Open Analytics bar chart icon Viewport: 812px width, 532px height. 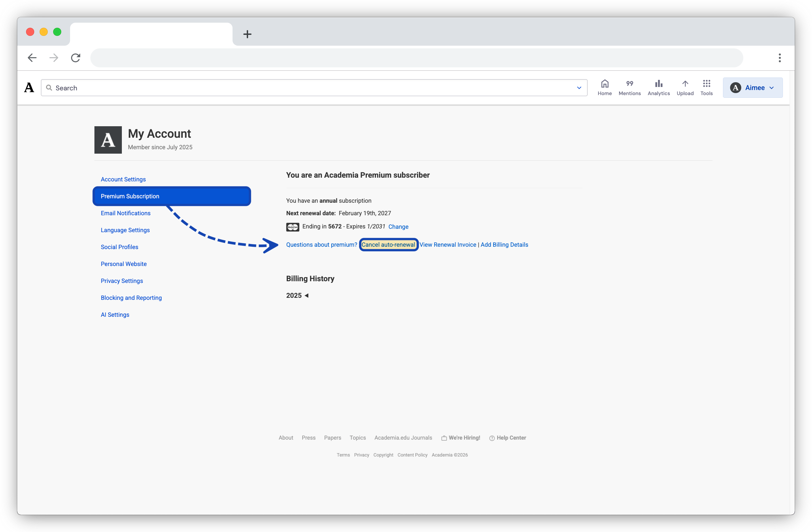pos(658,84)
